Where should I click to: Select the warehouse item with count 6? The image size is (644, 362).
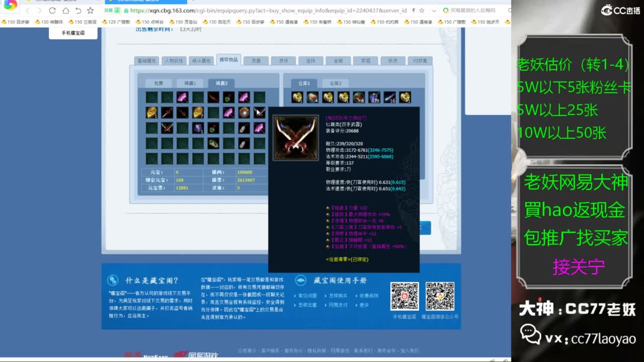click(x=359, y=98)
